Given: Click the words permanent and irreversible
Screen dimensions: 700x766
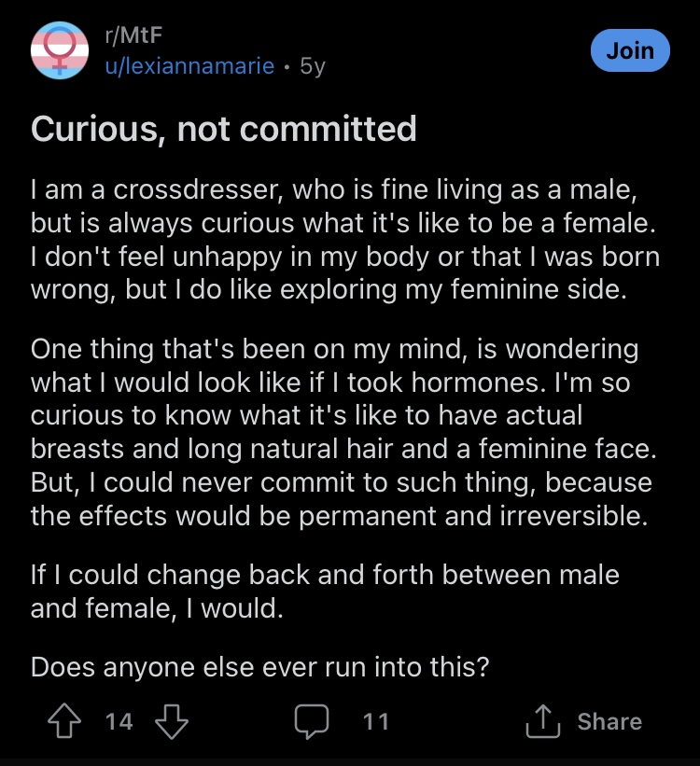Looking at the screenshot, I should point(473,516).
